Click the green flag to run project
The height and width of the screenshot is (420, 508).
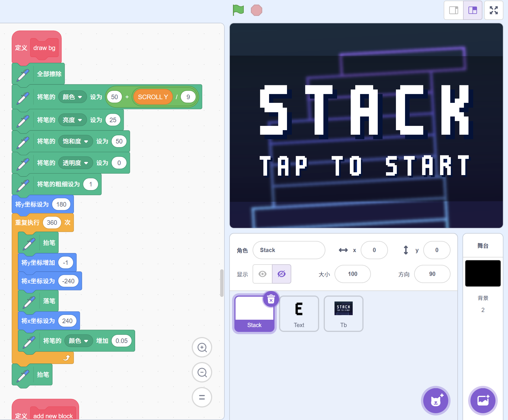[x=238, y=10]
